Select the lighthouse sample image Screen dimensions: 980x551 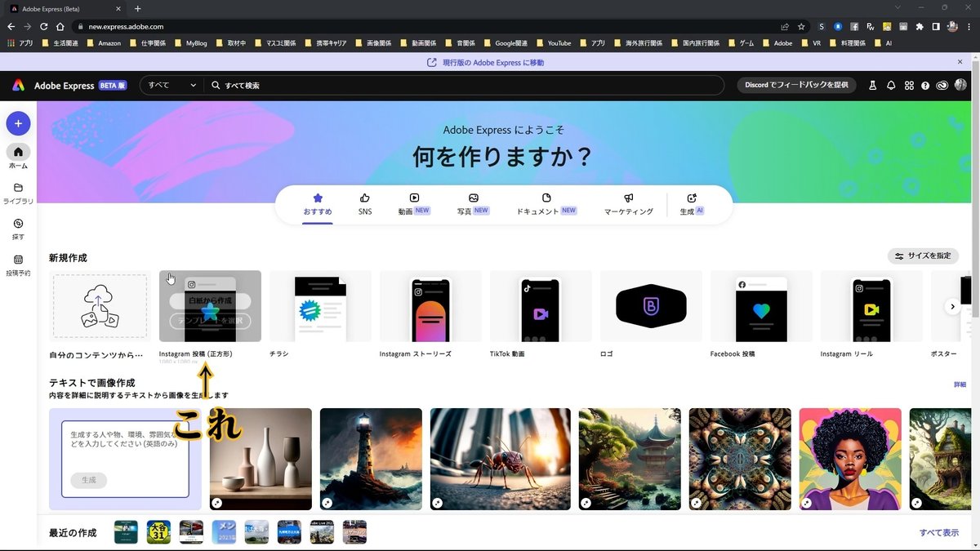(371, 460)
